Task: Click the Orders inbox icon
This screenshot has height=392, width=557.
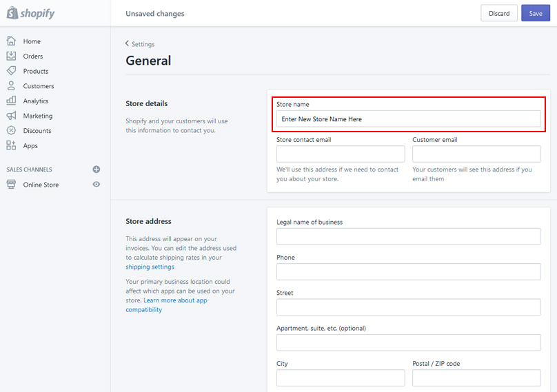Action: 11,56
